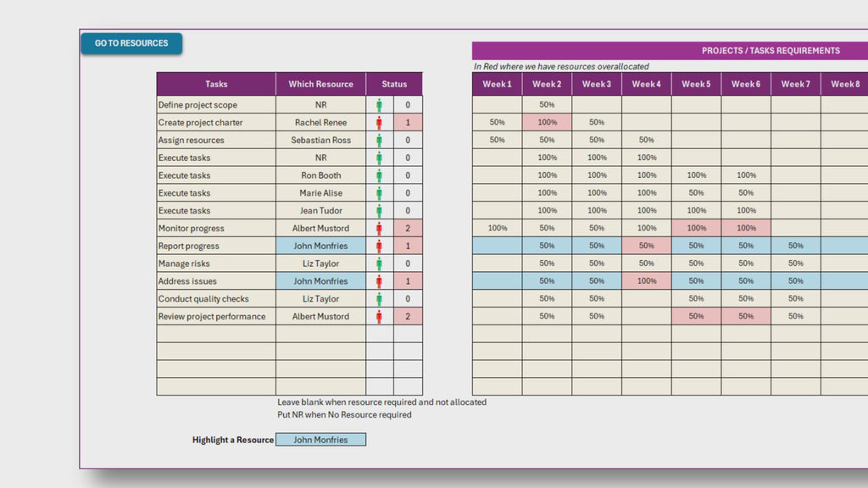Select the red status icon for Address issues
The height and width of the screenshot is (488, 868).
pos(379,281)
